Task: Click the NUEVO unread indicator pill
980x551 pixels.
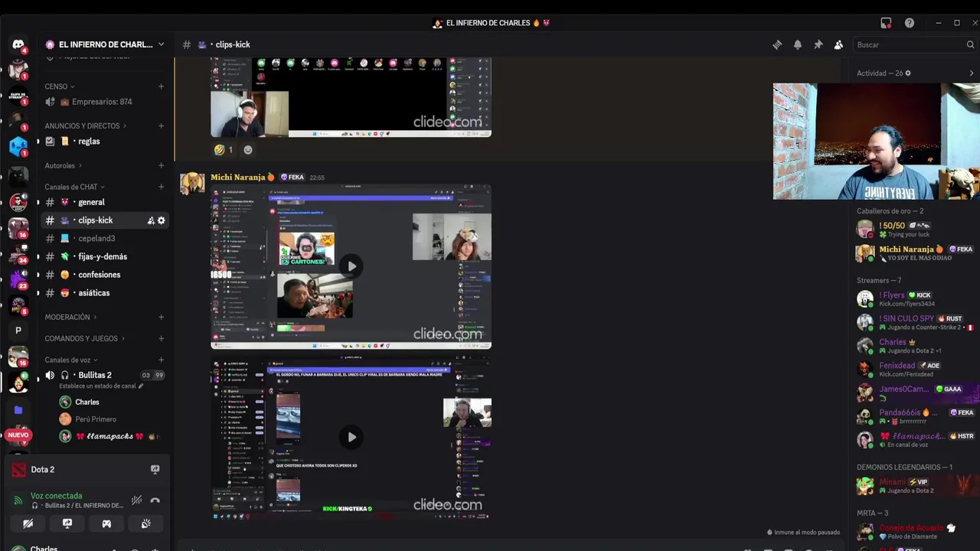Action: [18, 435]
